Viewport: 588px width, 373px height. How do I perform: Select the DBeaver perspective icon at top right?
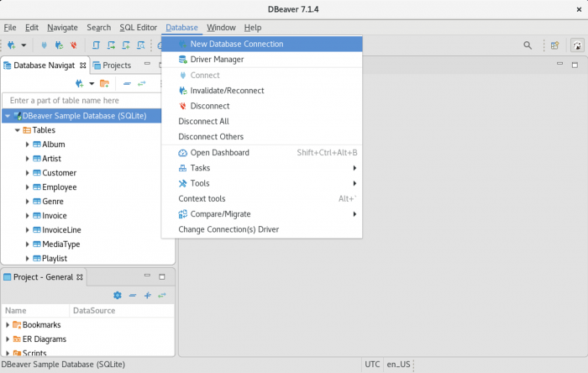pos(578,45)
